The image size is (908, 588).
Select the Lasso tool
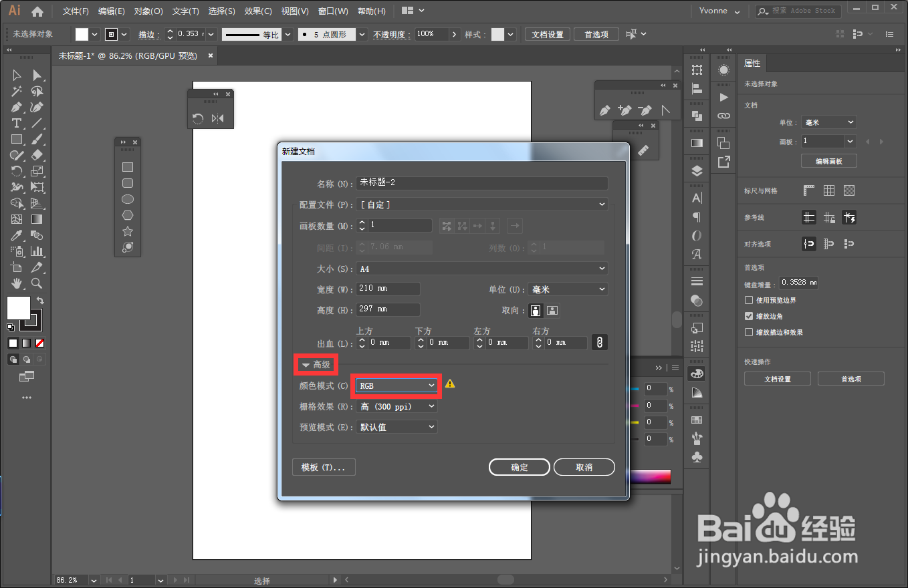click(x=37, y=91)
